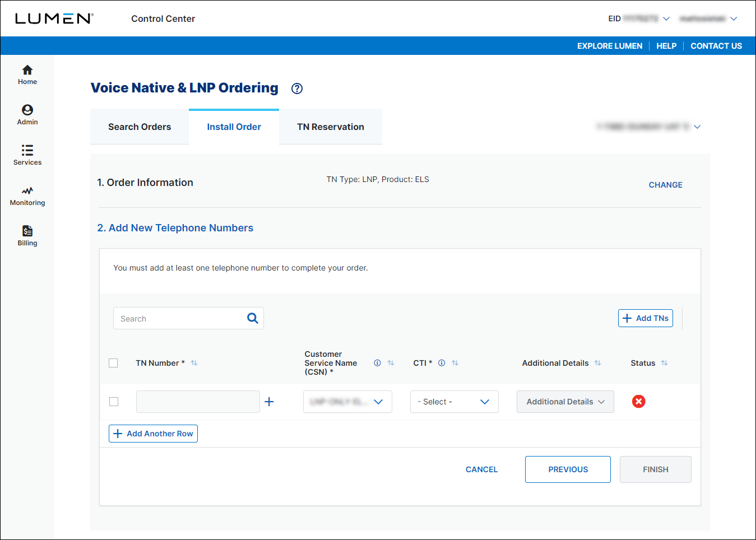This screenshot has height=540, width=756.
Task: Open the TN Reservation tab
Action: click(x=331, y=127)
